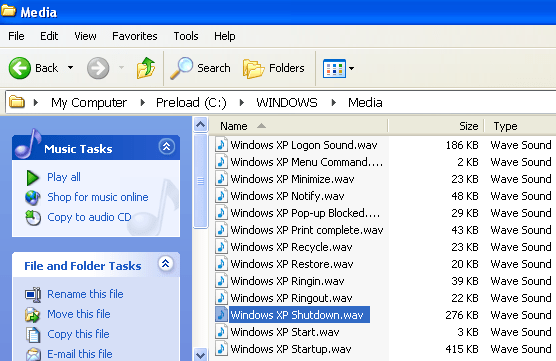Click the scrollbar down arrow

(x=200, y=354)
